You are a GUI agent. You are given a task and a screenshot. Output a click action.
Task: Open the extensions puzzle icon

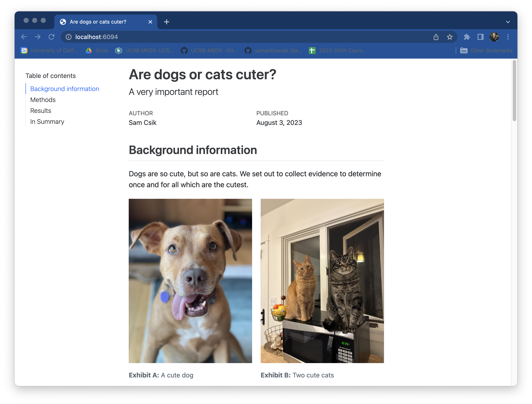467,37
